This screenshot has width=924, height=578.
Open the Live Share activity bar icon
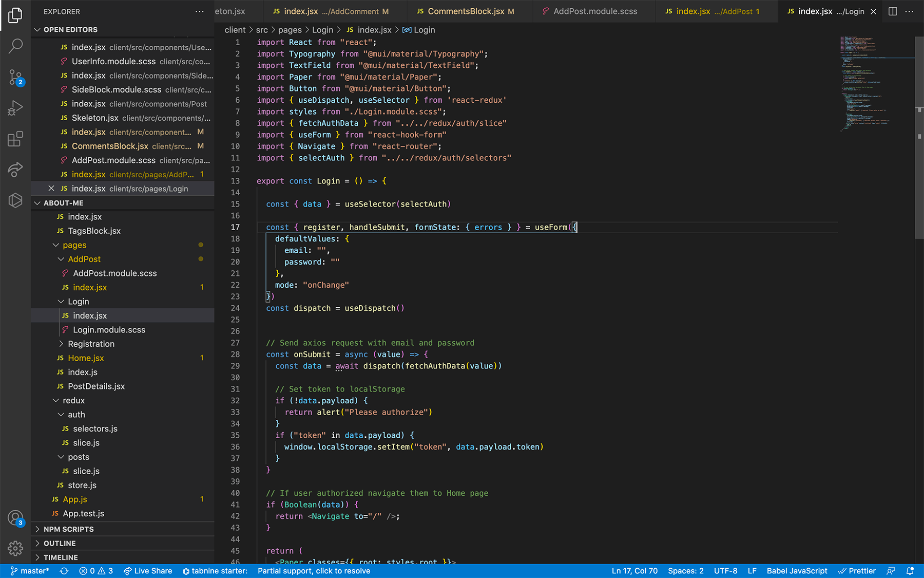(x=15, y=169)
